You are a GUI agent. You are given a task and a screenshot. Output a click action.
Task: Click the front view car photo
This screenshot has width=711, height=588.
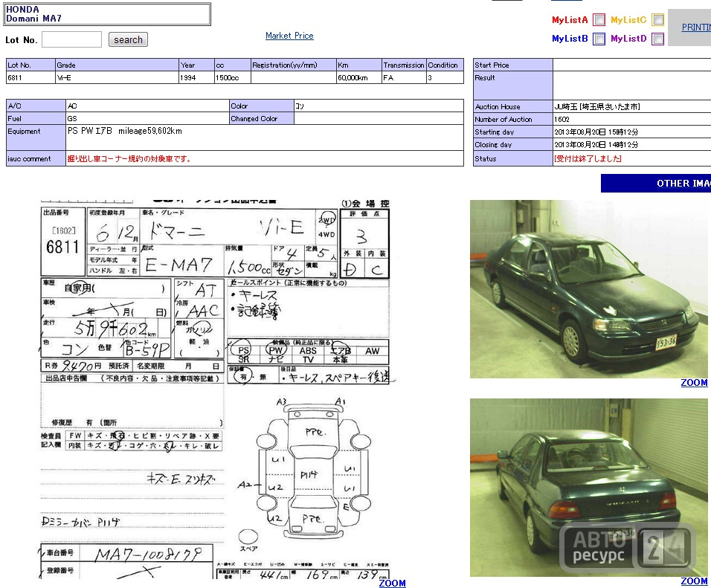coord(588,288)
